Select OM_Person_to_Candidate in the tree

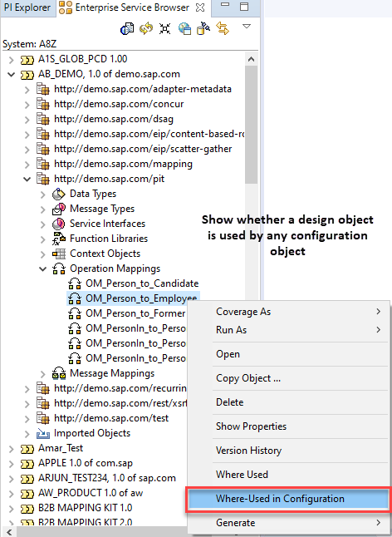click(x=142, y=283)
